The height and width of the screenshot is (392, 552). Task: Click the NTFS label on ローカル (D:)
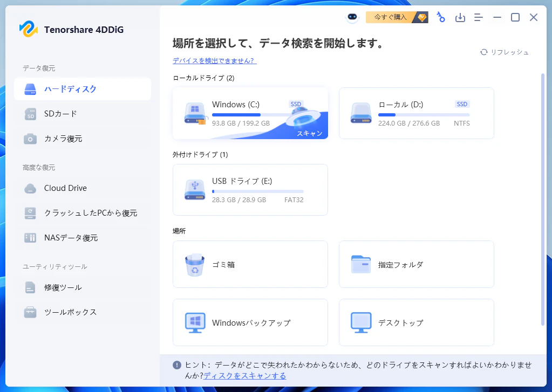click(461, 123)
